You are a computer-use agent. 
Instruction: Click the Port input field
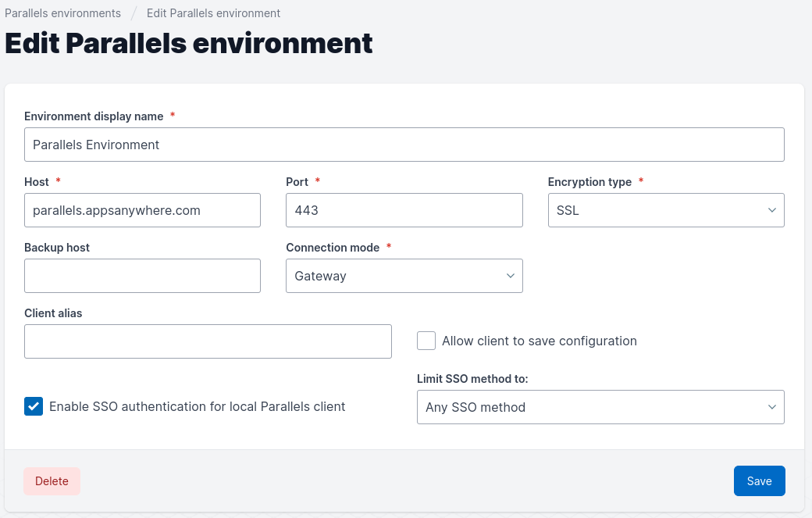pos(404,210)
